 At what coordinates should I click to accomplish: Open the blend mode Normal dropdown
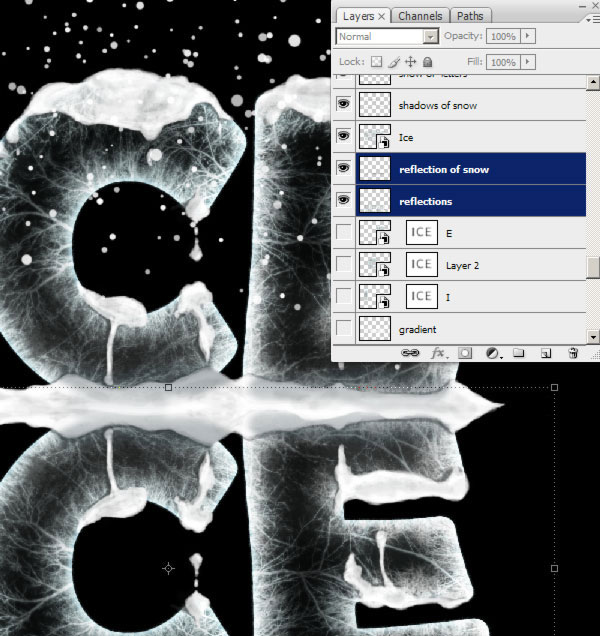coord(387,36)
